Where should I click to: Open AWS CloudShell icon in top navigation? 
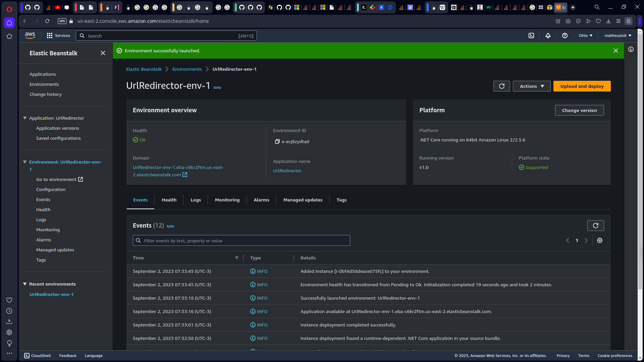click(x=531, y=36)
